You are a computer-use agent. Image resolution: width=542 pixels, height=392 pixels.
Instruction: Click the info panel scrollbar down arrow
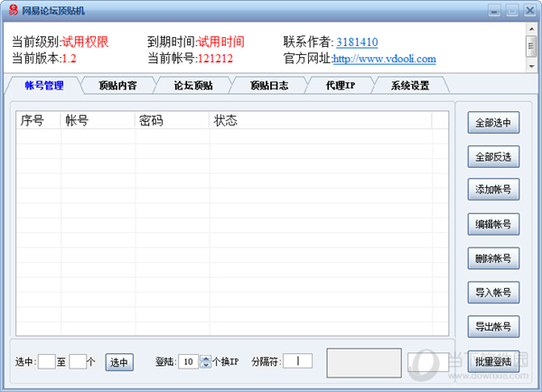(530, 66)
